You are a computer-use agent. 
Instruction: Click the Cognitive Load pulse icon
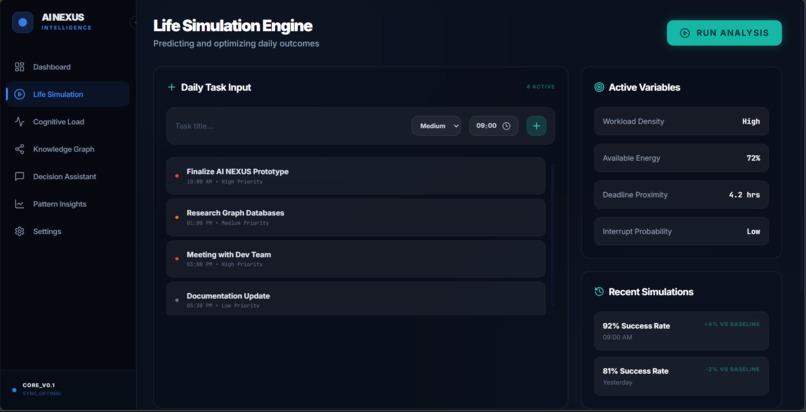tap(20, 122)
